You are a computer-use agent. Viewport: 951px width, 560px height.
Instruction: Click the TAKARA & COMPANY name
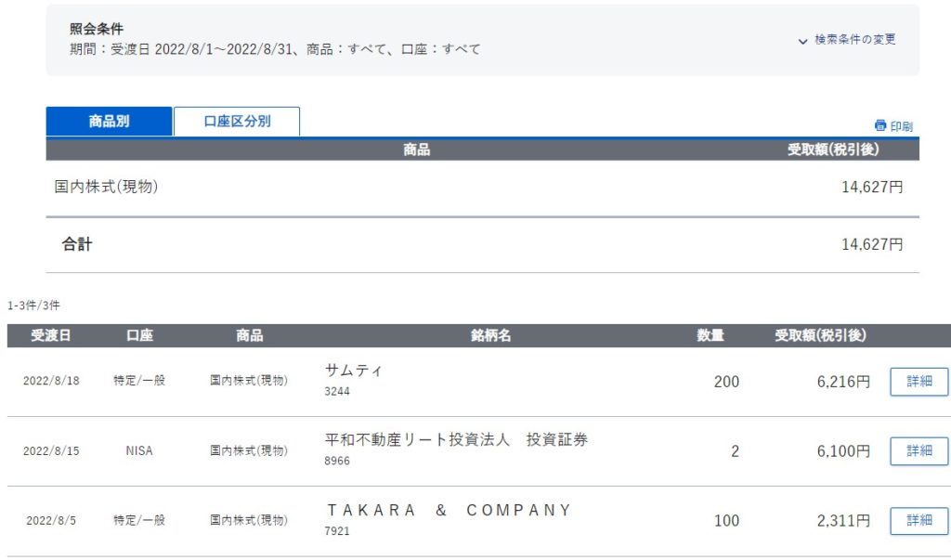coord(449,510)
